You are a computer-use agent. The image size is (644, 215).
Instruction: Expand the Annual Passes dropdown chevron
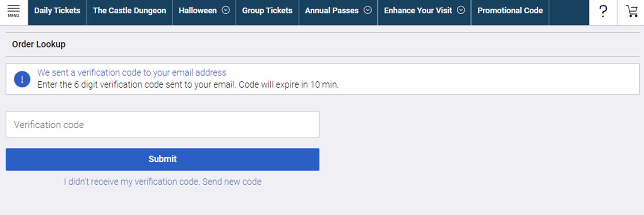click(368, 10)
